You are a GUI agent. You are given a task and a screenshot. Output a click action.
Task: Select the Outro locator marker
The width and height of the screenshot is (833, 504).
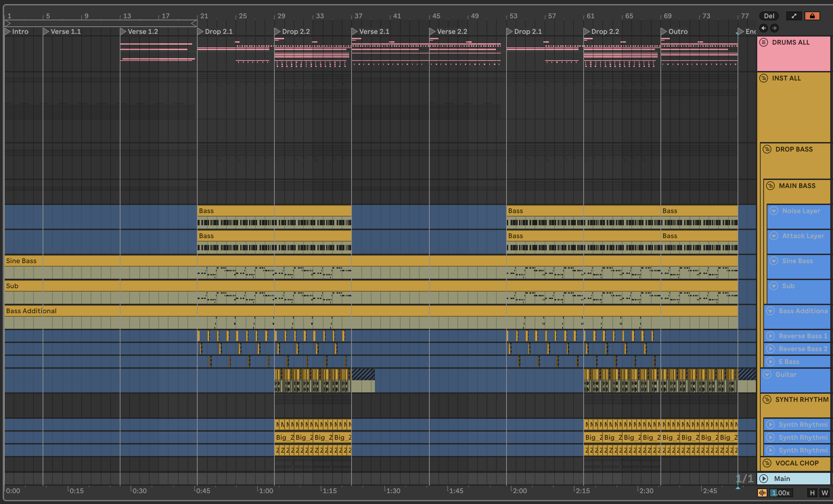click(x=664, y=31)
